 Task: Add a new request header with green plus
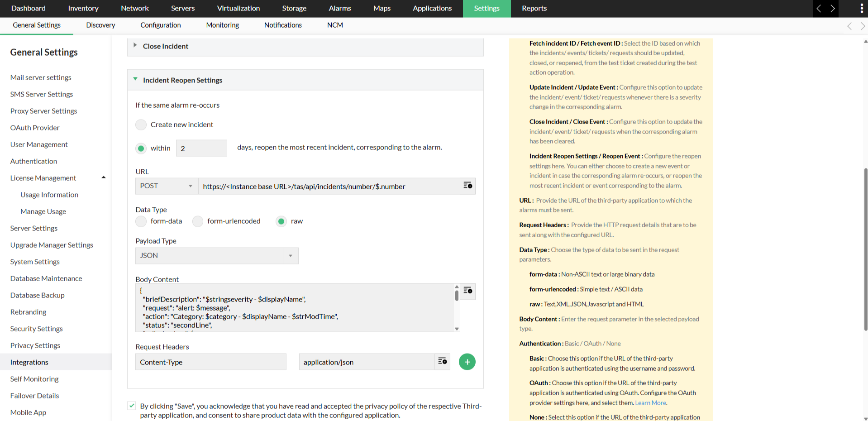tap(467, 362)
